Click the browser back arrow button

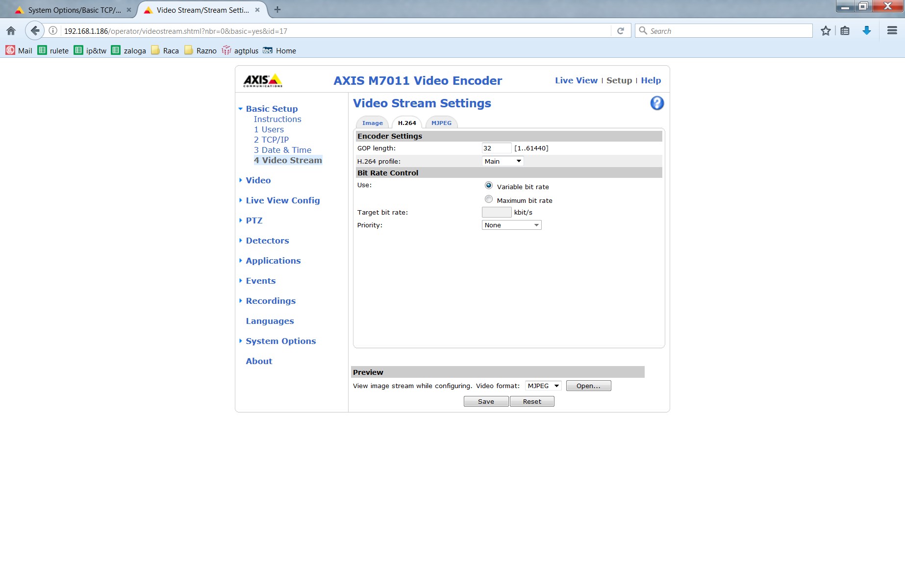(x=34, y=31)
